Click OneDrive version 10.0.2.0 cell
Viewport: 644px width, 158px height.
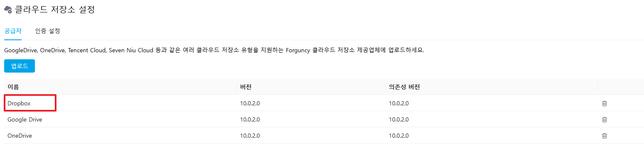[250, 136]
